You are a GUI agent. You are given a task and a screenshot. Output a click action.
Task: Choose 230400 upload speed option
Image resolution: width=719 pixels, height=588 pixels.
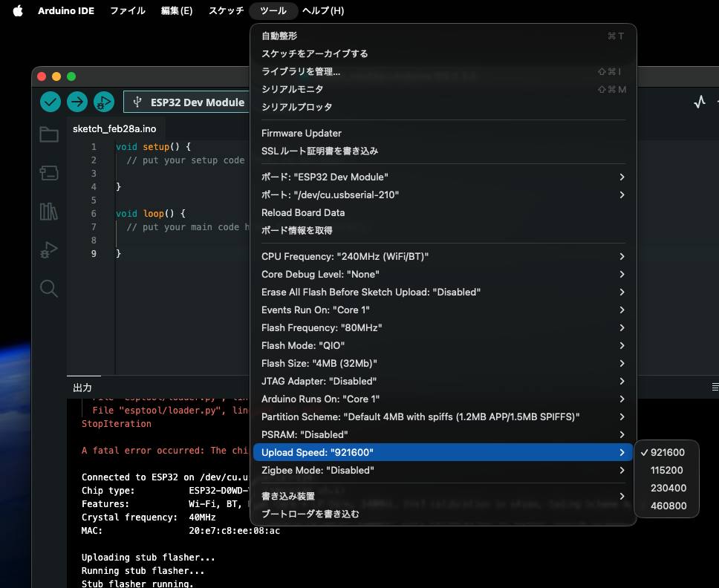coord(668,488)
